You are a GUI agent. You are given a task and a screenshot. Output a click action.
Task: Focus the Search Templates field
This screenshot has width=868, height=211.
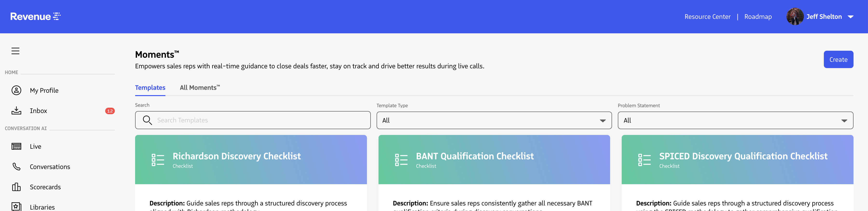point(259,120)
